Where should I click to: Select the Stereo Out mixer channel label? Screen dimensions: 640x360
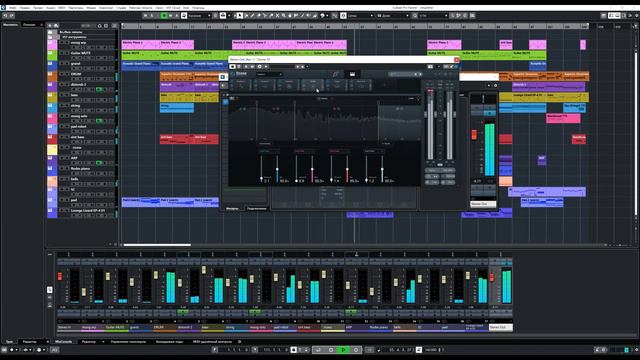pyautogui.click(x=501, y=327)
